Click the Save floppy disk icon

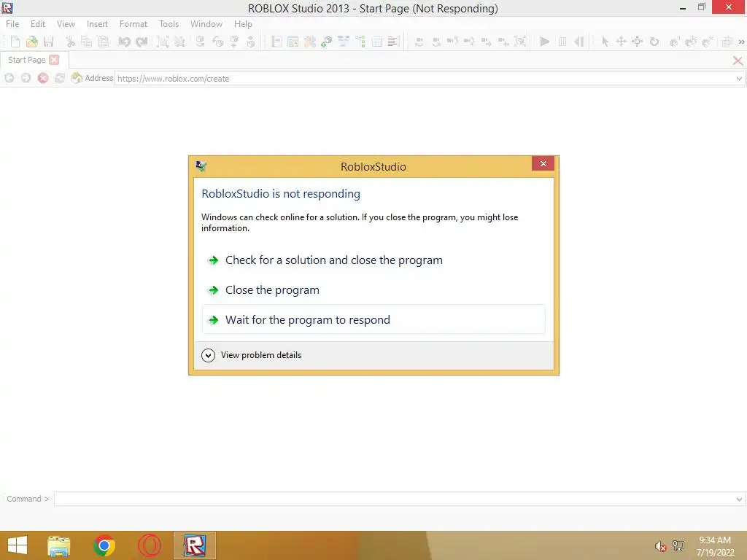click(x=49, y=42)
